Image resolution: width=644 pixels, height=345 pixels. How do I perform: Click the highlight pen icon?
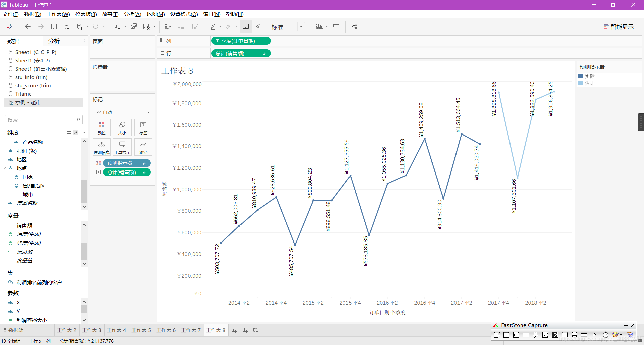pos(213,26)
